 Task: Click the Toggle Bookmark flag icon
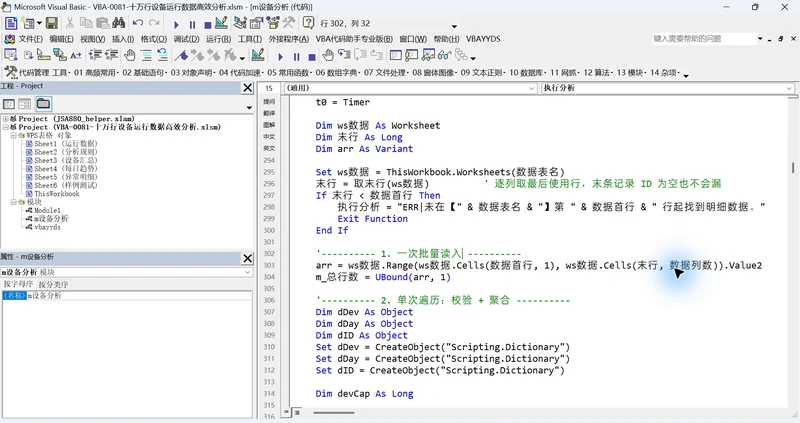tap(181, 55)
